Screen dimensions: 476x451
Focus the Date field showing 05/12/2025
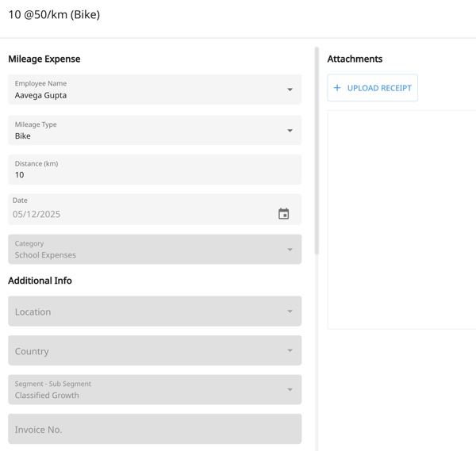(x=135, y=214)
